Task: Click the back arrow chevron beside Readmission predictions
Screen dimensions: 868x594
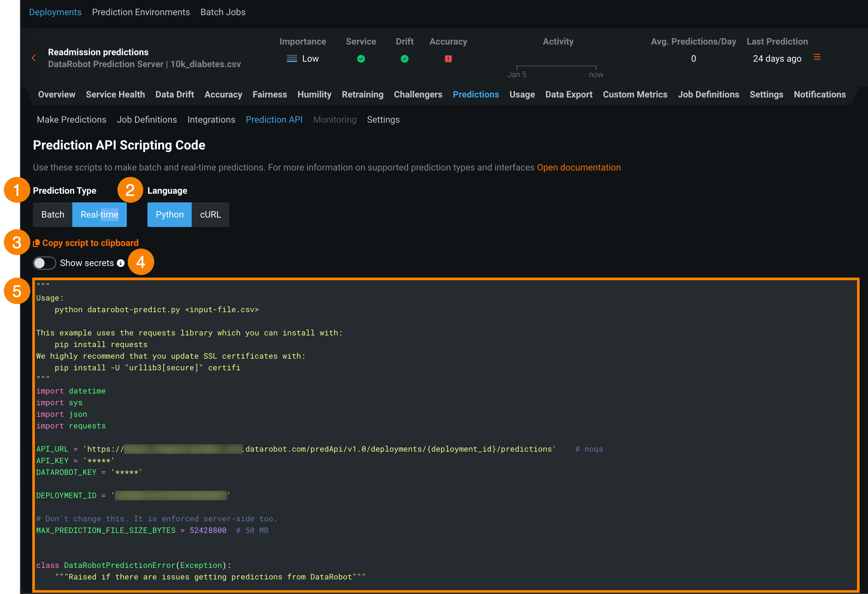Action: [x=34, y=58]
